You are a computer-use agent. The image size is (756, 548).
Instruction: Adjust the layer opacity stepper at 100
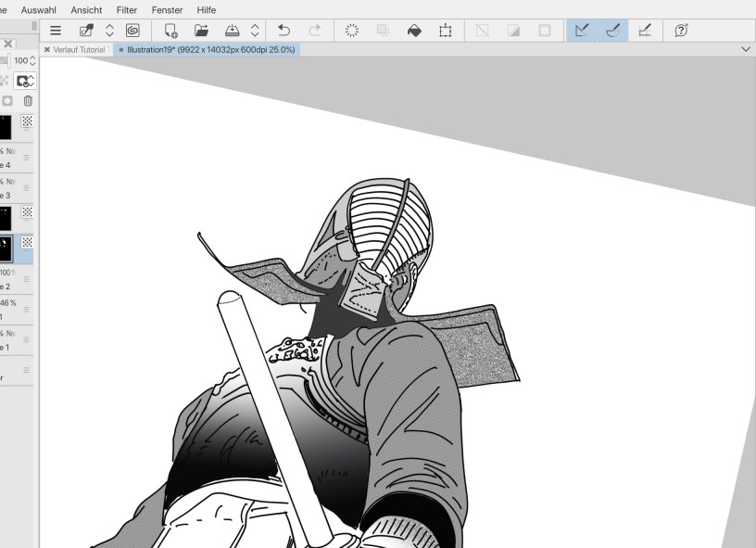point(32,60)
